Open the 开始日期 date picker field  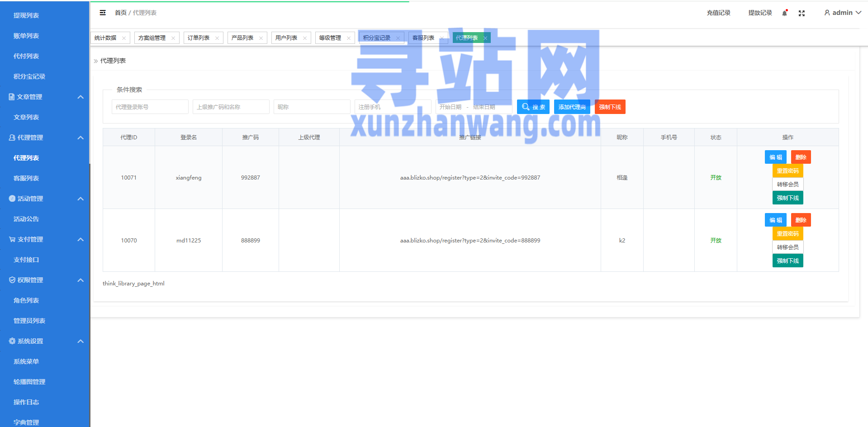click(x=451, y=107)
